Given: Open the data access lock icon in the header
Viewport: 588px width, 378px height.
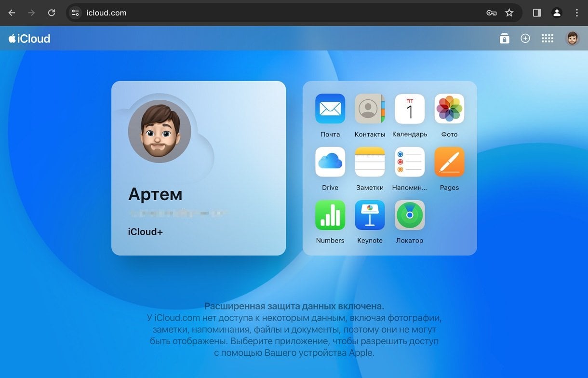Looking at the screenshot, I should tap(504, 39).
